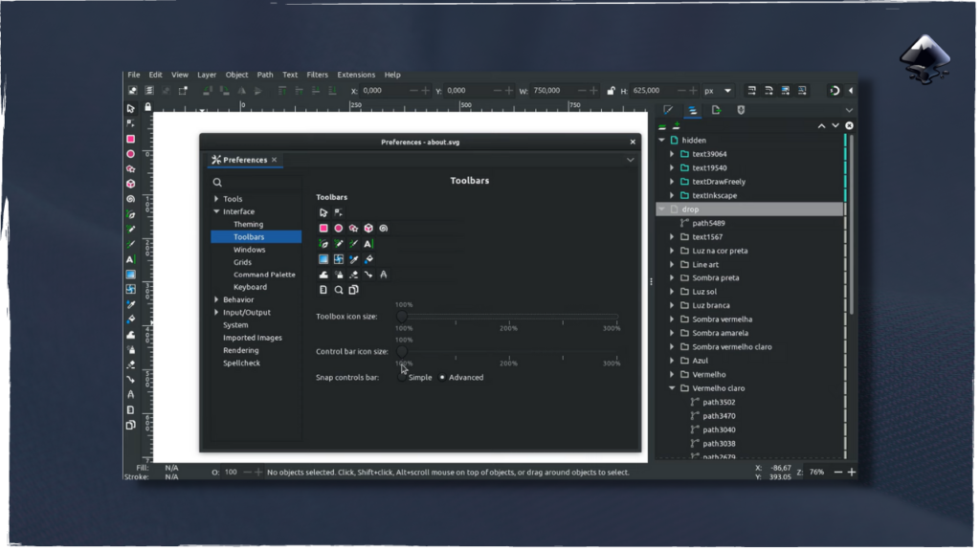The width and height of the screenshot is (980, 551).
Task: Collapse the Interface category in Preferences
Action: tap(217, 211)
